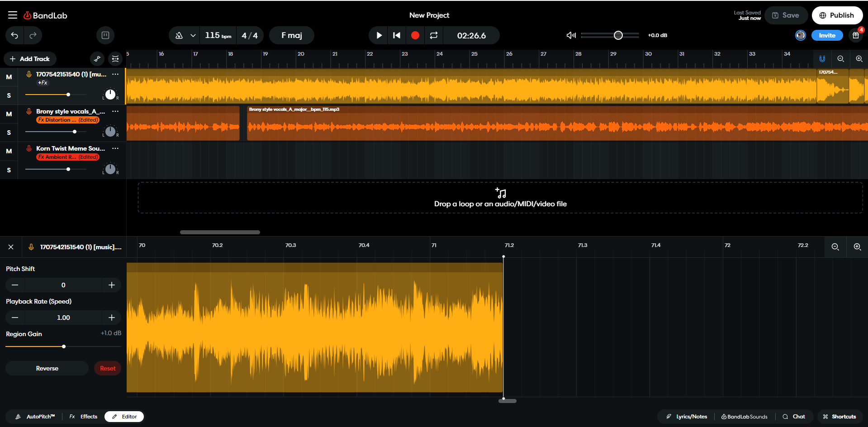Click the return to start icon

click(x=397, y=35)
